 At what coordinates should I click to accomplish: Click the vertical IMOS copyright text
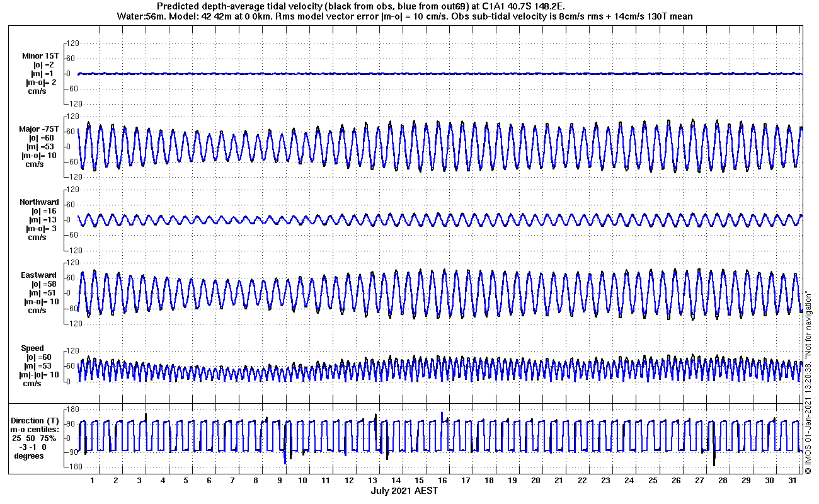coord(808,382)
